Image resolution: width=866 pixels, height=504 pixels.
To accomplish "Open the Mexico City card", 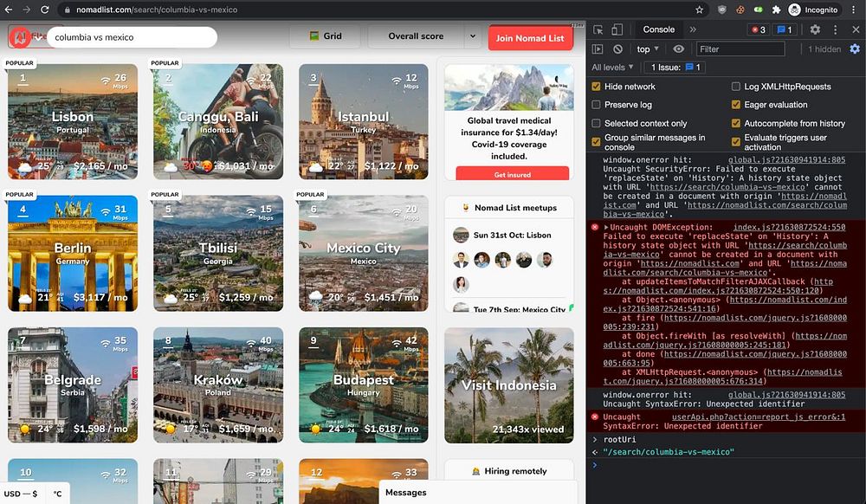I will [364, 253].
